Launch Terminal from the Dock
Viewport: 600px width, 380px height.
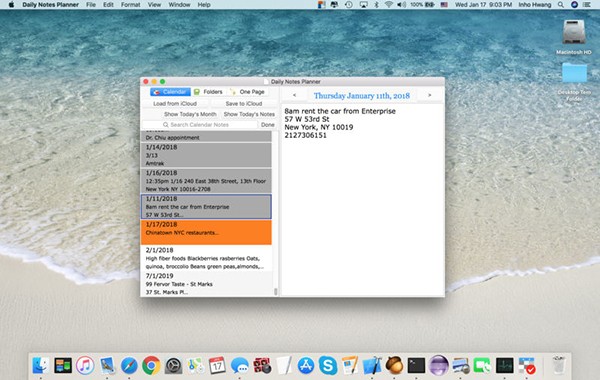(x=416, y=365)
